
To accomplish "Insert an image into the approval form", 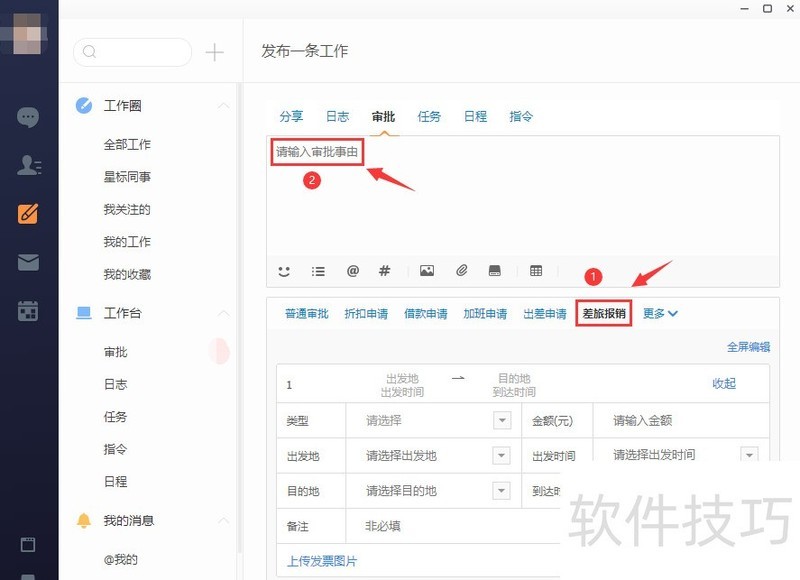I will tap(427, 270).
